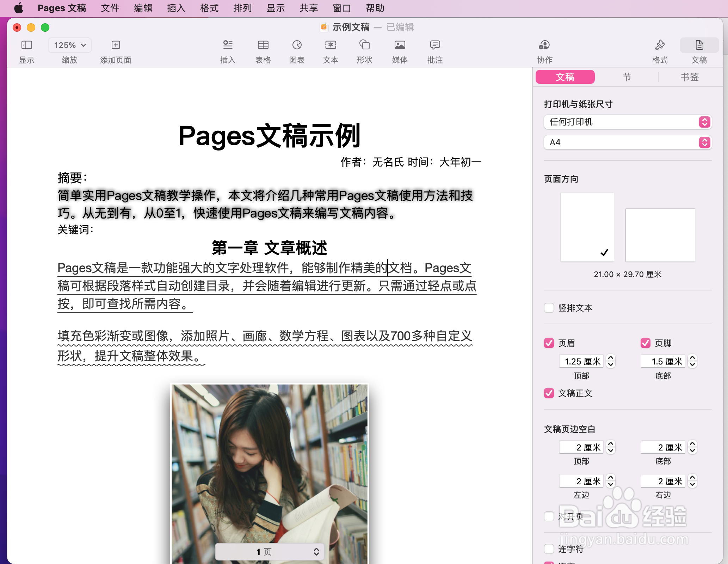Click the Table (表格) toolbar icon
Image resolution: width=728 pixels, height=564 pixels.
point(263,45)
